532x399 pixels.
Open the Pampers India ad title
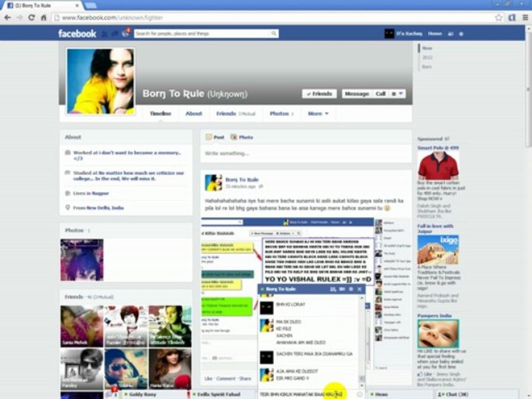point(434,315)
